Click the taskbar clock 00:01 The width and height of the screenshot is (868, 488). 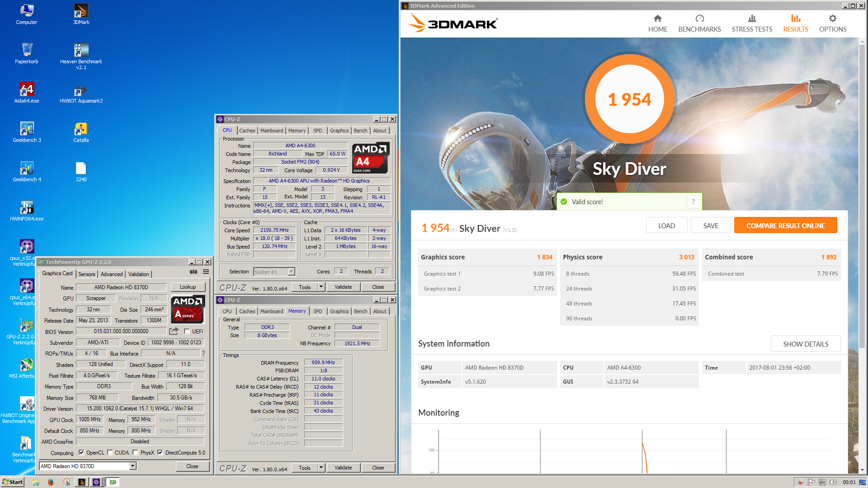coord(849,482)
